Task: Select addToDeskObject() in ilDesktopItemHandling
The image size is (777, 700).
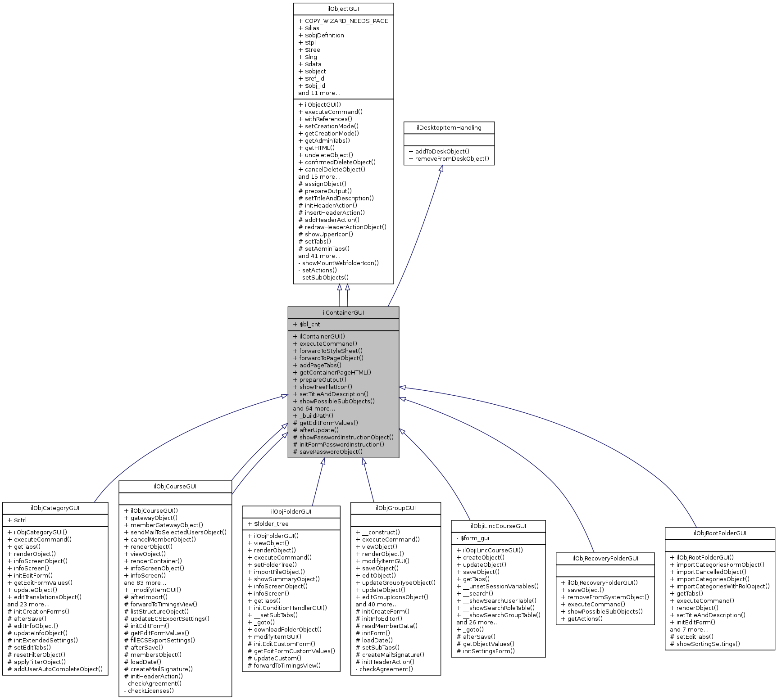Action: (x=439, y=151)
